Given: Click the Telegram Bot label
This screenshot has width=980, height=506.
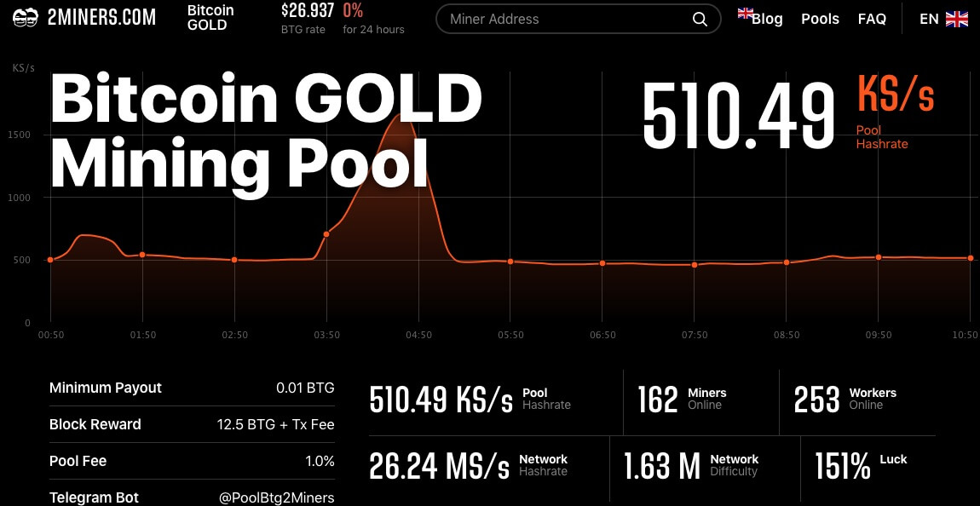Looking at the screenshot, I should pos(95,497).
